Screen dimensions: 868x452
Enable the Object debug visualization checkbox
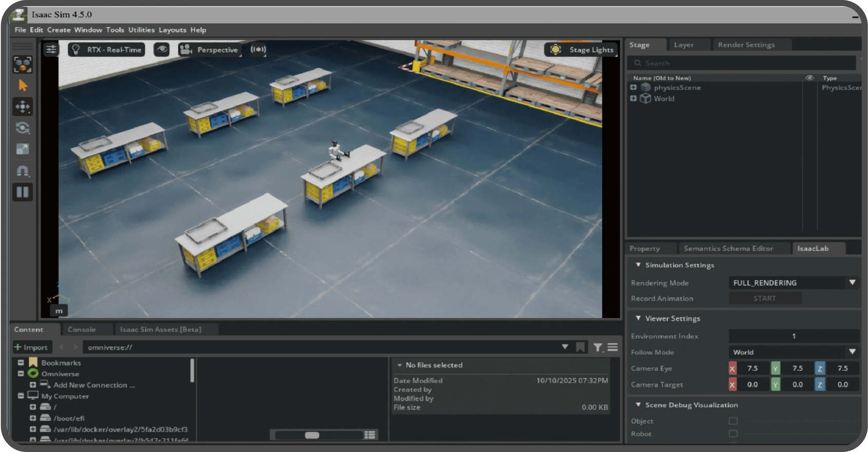(x=733, y=421)
